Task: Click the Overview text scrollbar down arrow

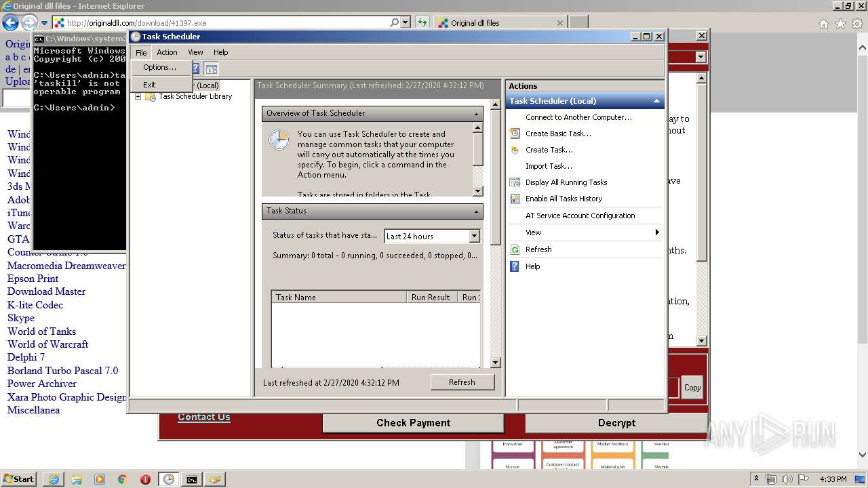Action: [x=477, y=191]
